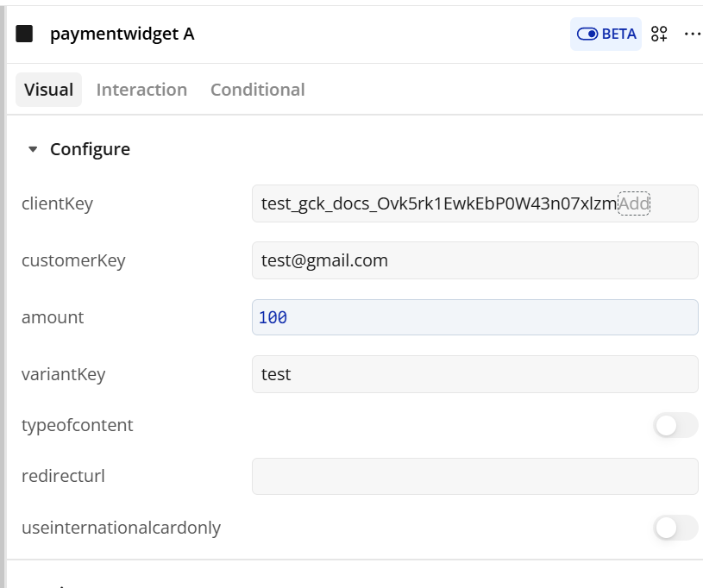Click the customerKey property label
The image size is (703, 588).
pyautogui.click(x=73, y=260)
